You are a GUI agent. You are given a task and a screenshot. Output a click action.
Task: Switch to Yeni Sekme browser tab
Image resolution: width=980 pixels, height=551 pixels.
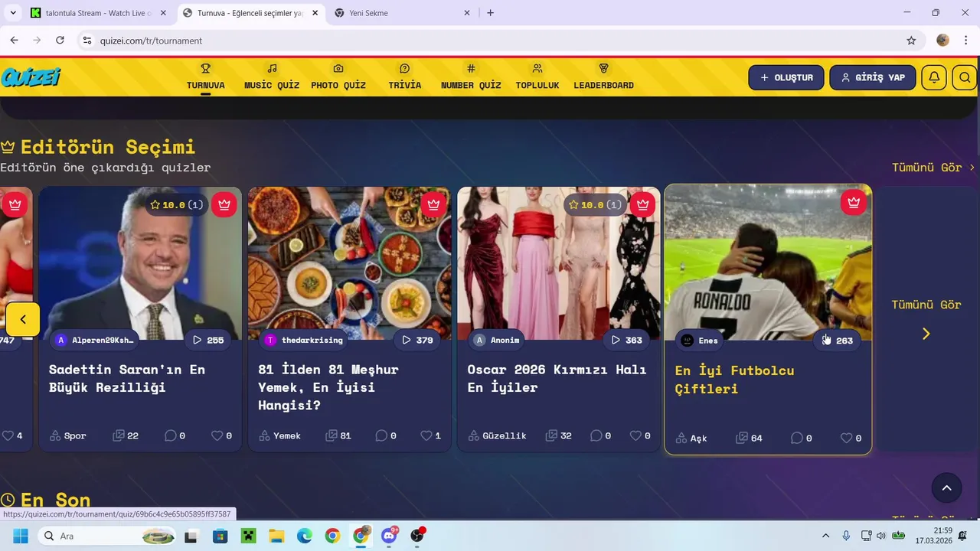pos(403,13)
